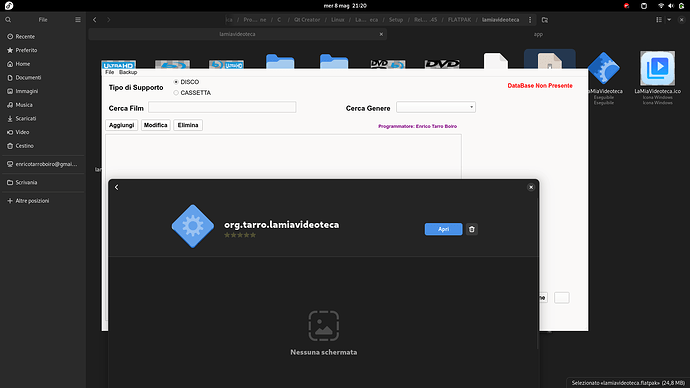Click the Qt Creator path breadcrumb
This screenshot has width=690, height=388.
(x=307, y=20)
